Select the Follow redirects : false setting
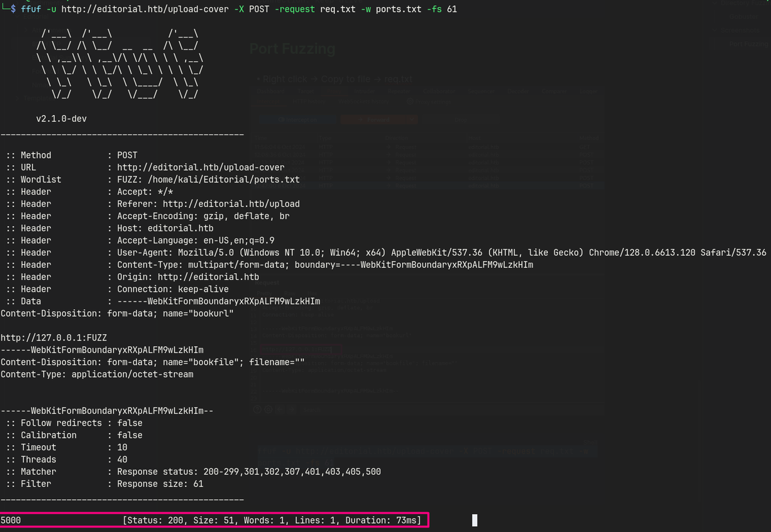Screen dimensions: 771x532 [74, 424]
